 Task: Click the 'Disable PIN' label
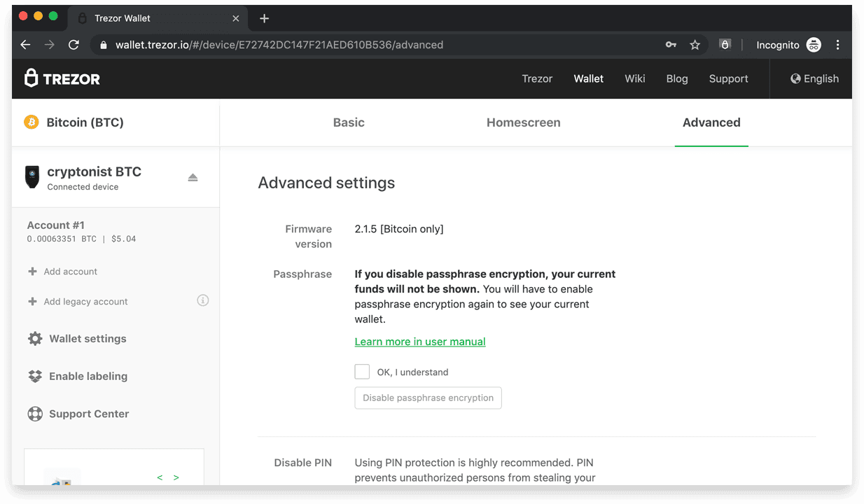click(x=303, y=463)
